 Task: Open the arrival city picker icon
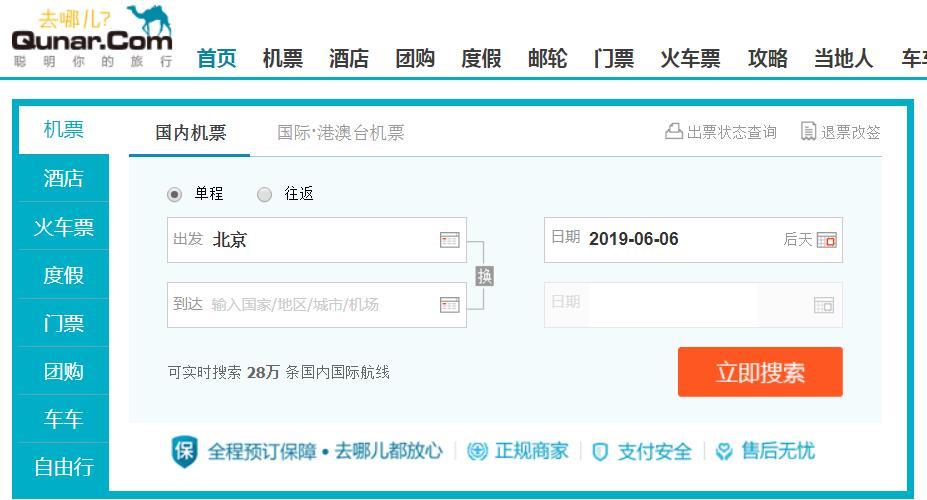(x=449, y=305)
